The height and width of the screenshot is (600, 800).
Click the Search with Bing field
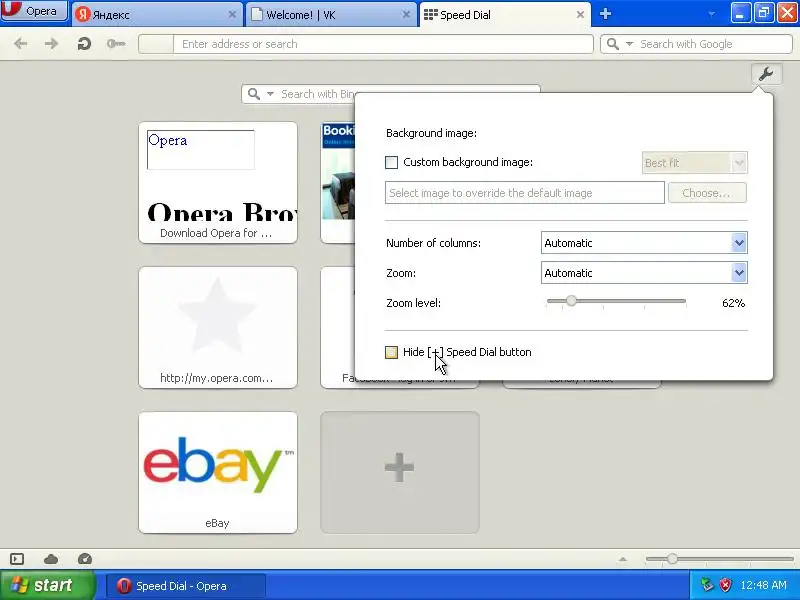(x=316, y=94)
